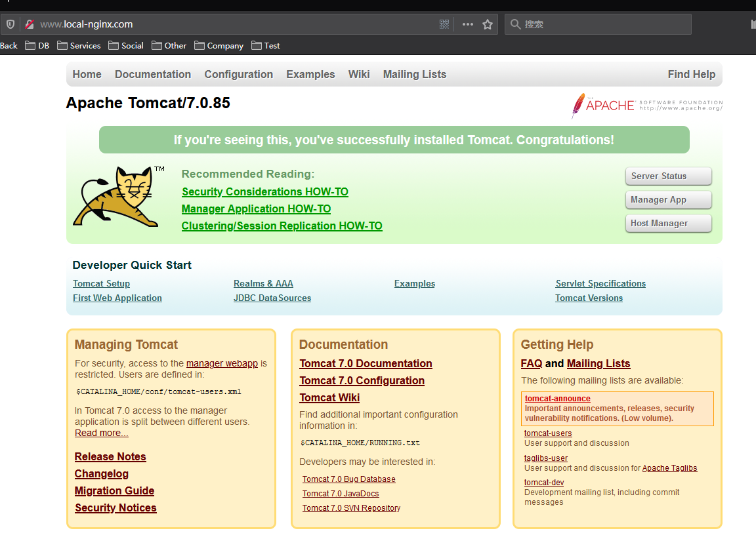This screenshot has height=537, width=756.
Task: Click the insecure connection padlock icon
Action: pyautogui.click(x=29, y=24)
